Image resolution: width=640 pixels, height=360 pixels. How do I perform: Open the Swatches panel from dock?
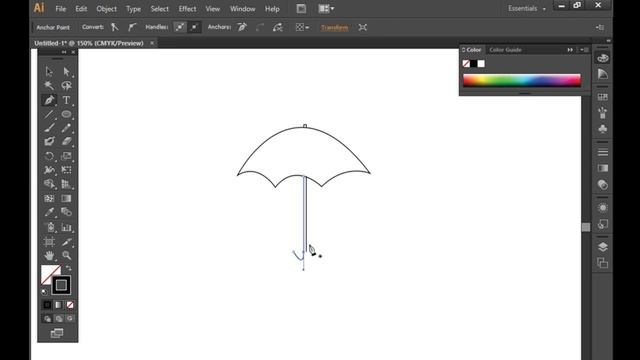coord(602,97)
